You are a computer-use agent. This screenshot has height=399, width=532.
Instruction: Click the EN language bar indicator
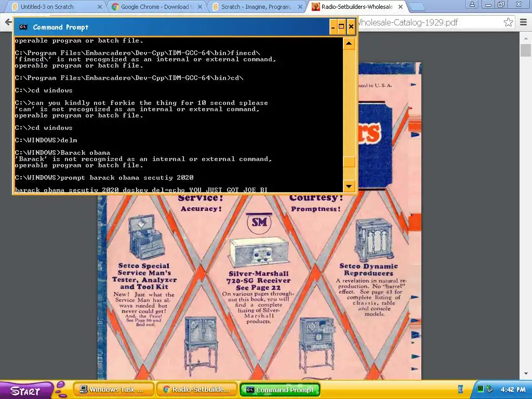click(x=460, y=389)
